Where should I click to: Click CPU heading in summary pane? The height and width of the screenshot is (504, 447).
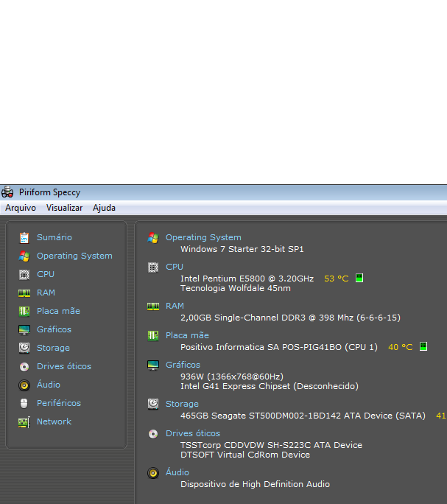(175, 267)
